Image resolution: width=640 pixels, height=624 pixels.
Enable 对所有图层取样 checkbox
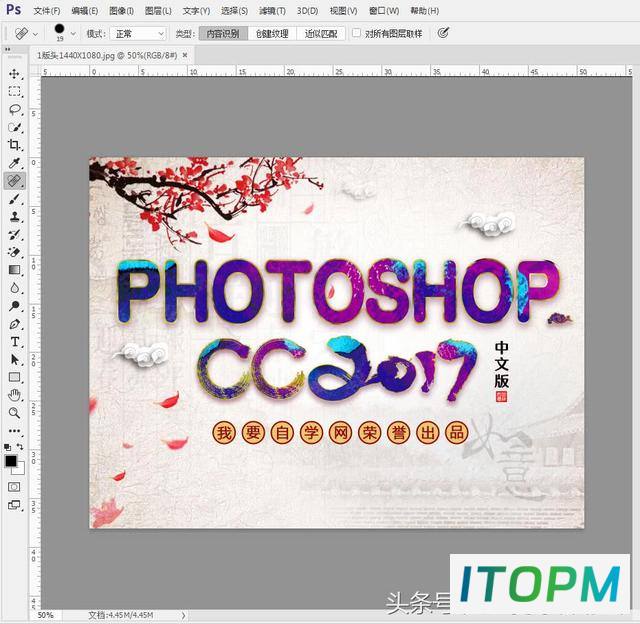click(x=356, y=33)
